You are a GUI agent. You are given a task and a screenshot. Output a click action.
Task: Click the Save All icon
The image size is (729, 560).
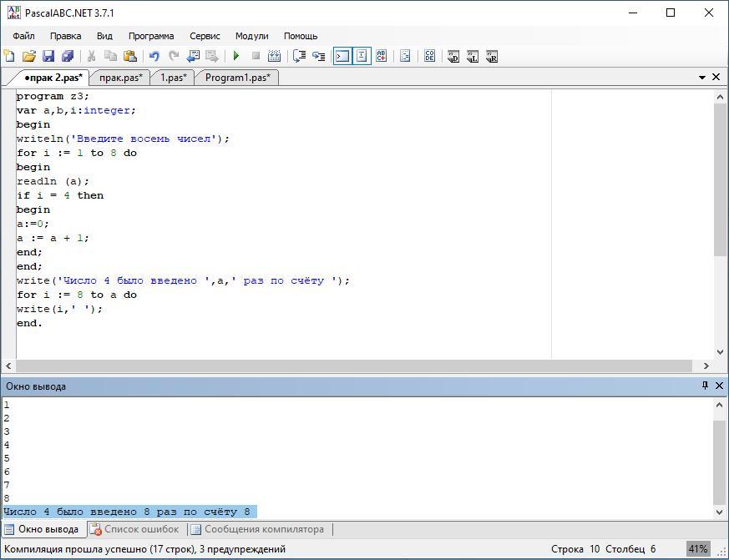(x=67, y=56)
